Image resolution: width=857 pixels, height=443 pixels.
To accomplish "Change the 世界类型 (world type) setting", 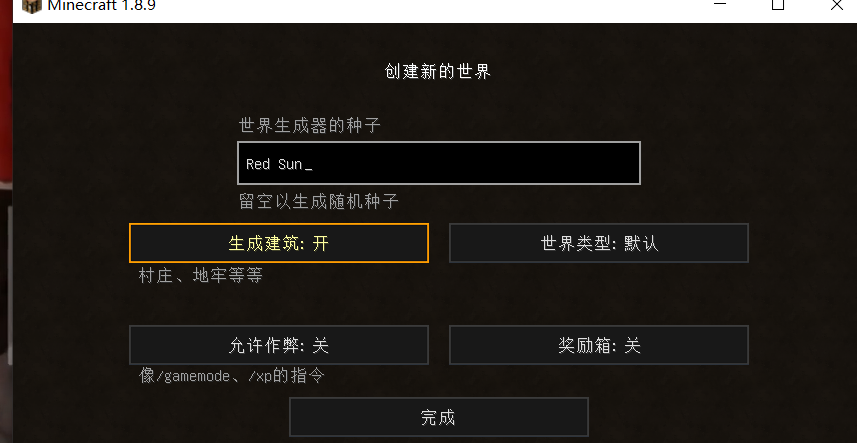I will pos(598,243).
